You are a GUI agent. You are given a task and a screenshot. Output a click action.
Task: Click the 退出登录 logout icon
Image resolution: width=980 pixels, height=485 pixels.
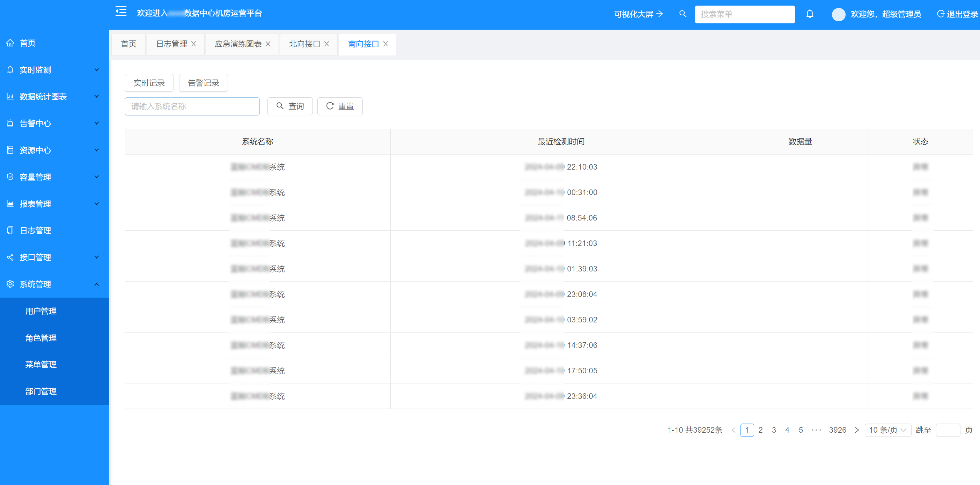941,14
